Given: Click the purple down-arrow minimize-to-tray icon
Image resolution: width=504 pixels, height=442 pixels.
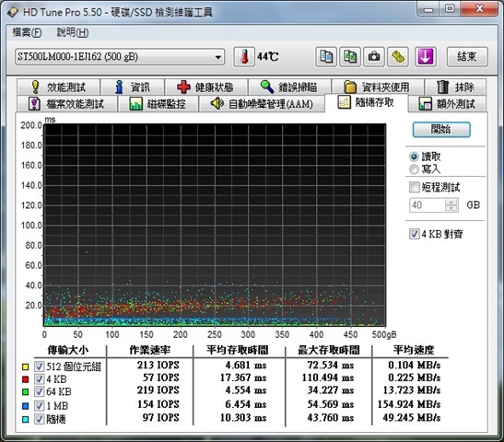Looking at the screenshot, I should pos(426,57).
